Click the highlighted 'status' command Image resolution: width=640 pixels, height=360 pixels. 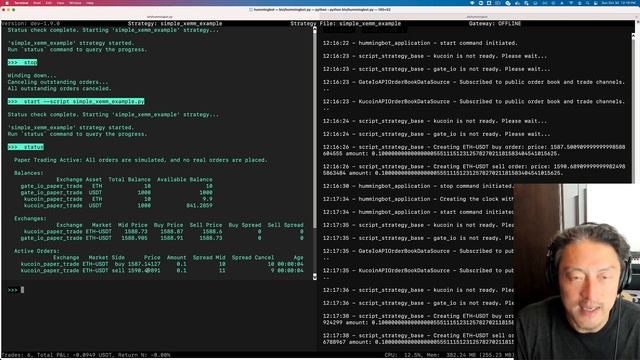[26, 147]
